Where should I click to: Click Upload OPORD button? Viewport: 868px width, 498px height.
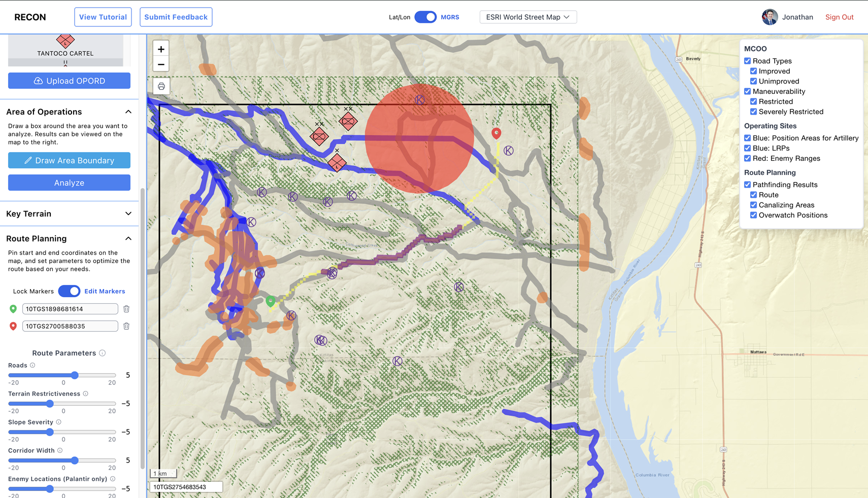coord(69,81)
